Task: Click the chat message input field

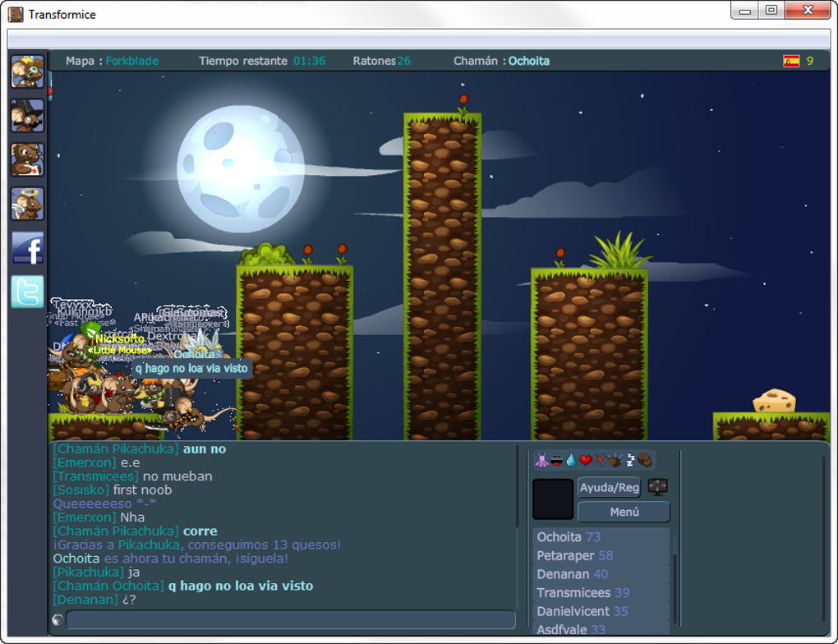Action: pyautogui.click(x=291, y=620)
